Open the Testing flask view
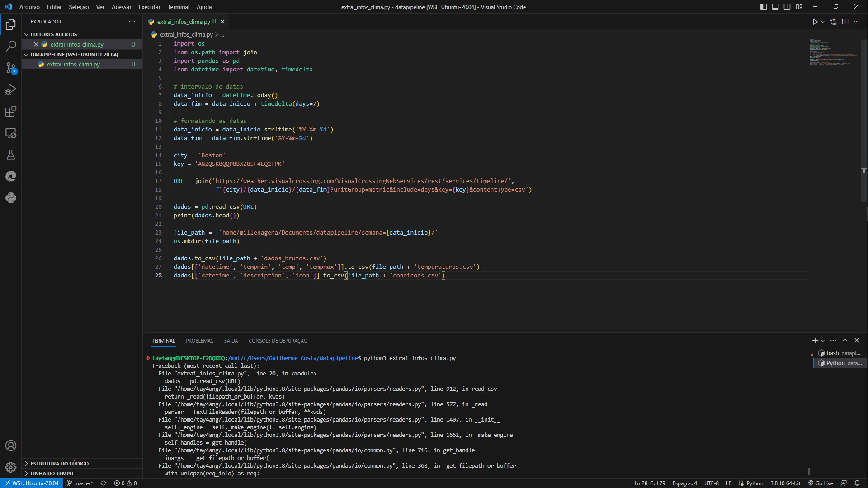Screen dimensions: 868x488 click(x=11, y=155)
